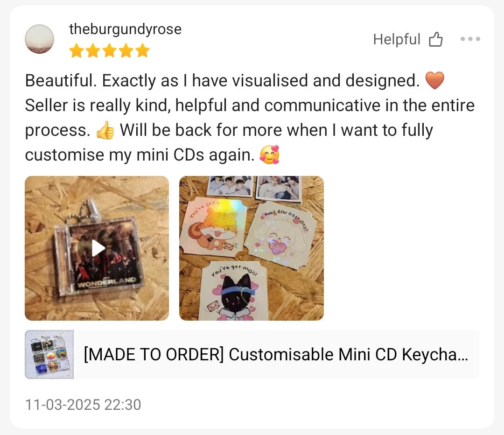The width and height of the screenshot is (504, 435).
Task: Open theburgundyrose's profile avatar
Action: [39, 39]
